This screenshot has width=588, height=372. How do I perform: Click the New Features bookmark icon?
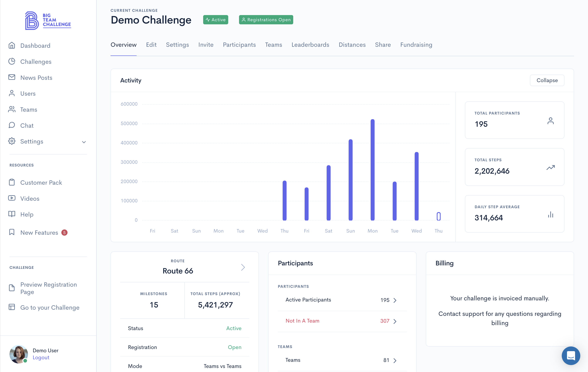click(x=12, y=232)
